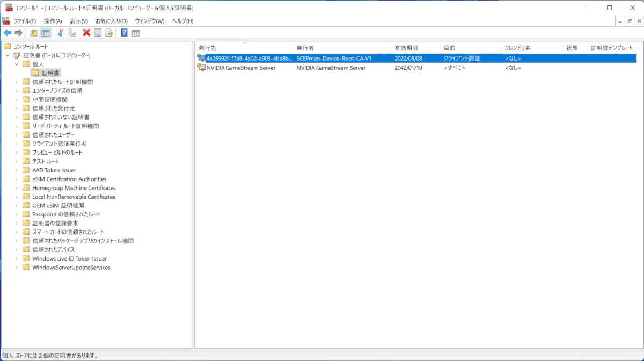Screen dimensions: 644x361
Task: Expand the 信頼されていない証明書 node
Action: tap(17, 117)
